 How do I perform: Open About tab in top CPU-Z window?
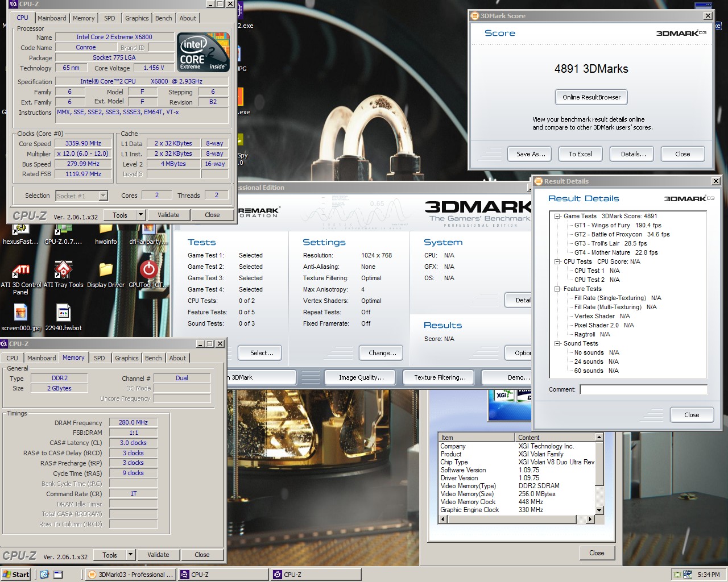(188, 18)
